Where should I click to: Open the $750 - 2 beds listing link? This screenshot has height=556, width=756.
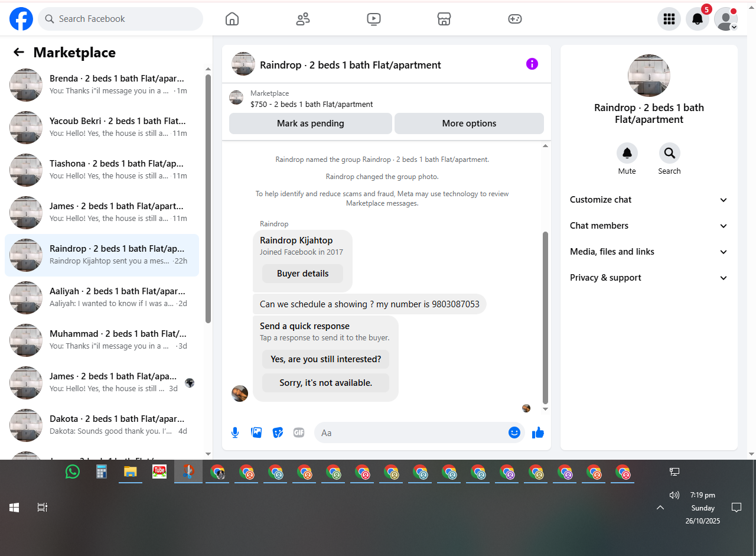click(x=312, y=105)
